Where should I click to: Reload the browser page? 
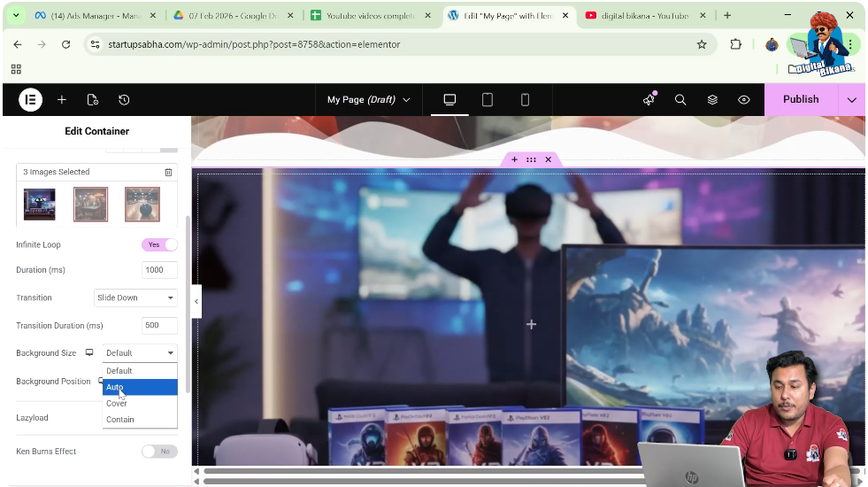[x=65, y=44]
